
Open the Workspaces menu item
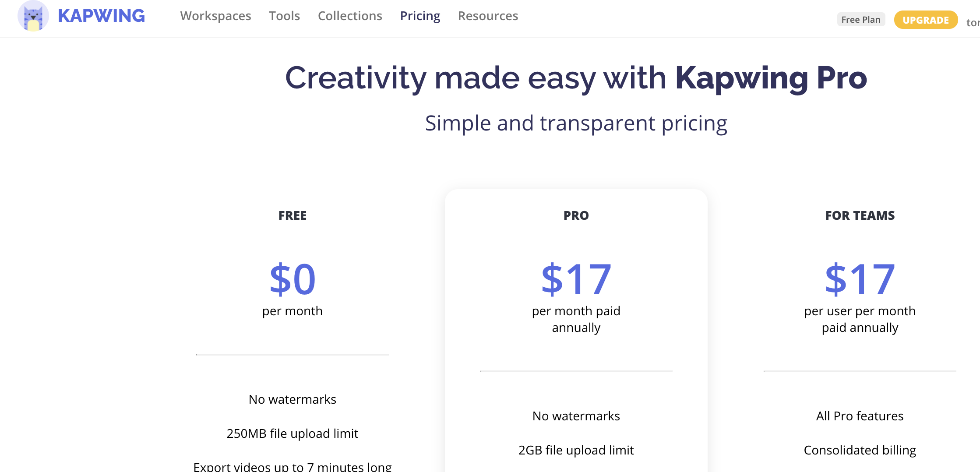click(x=215, y=16)
